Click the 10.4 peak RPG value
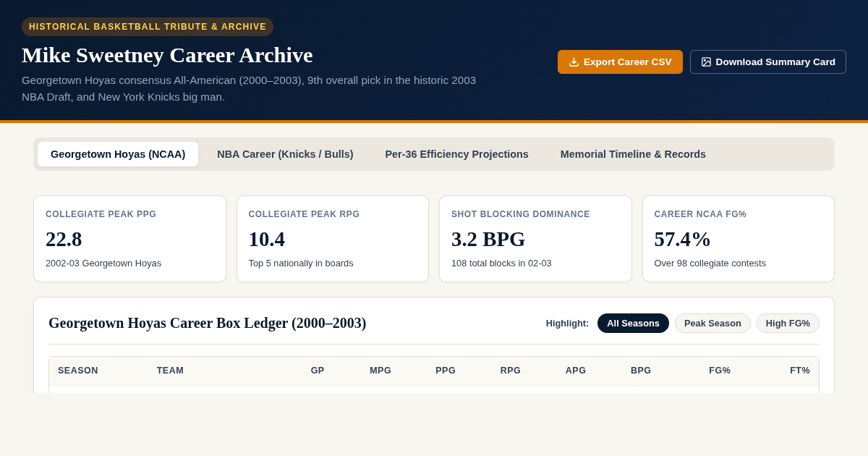Viewport: 868px width, 456px height. tap(267, 239)
